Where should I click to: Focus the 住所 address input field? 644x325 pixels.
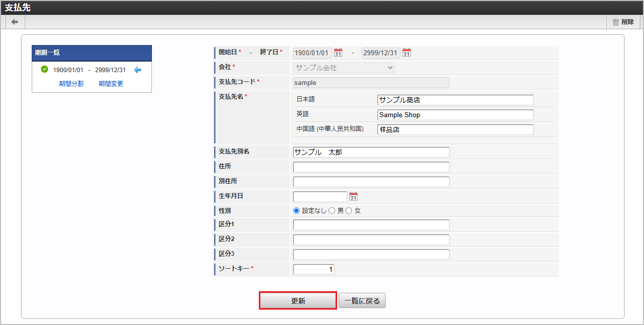pyautogui.click(x=371, y=167)
